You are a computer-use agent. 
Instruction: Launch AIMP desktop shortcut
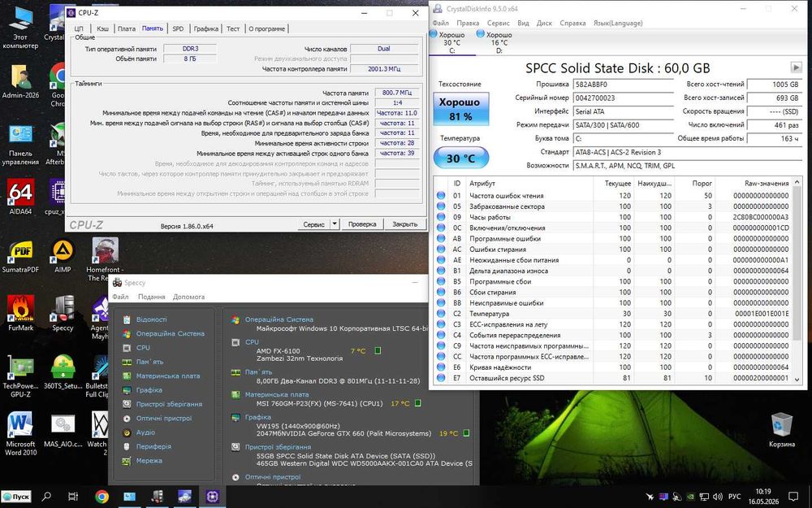pyautogui.click(x=63, y=255)
